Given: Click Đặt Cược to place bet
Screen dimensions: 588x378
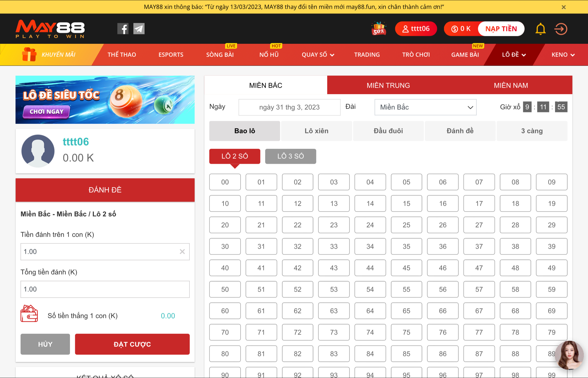Looking at the screenshot, I should click(132, 344).
